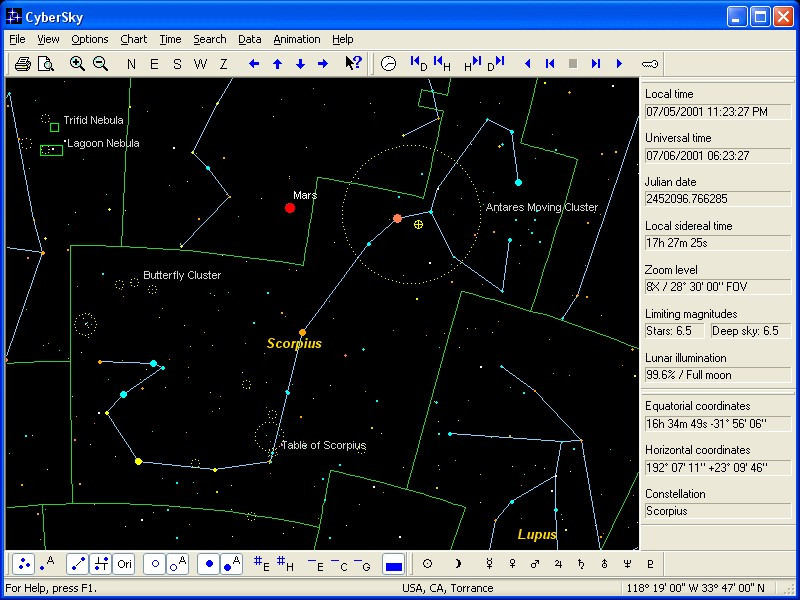The height and width of the screenshot is (600, 800).
Task: Open the Search menu
Action: (210, 39)
